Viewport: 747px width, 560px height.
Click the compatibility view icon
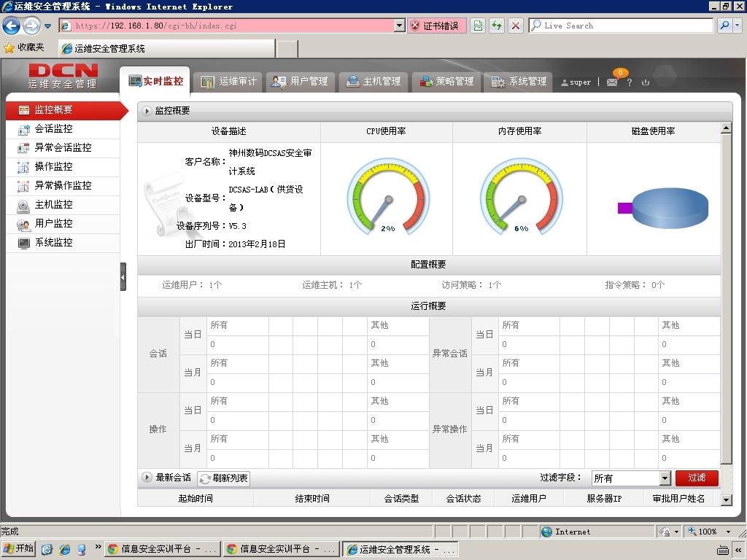[478, 26]
